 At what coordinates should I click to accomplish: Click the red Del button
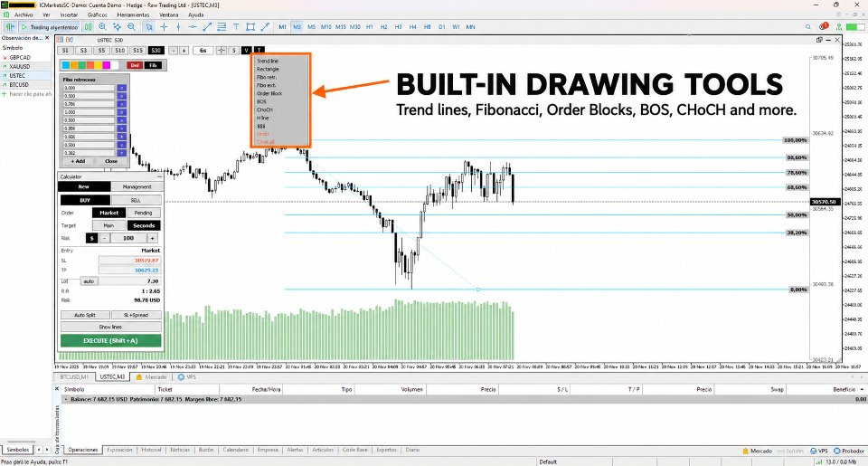pyautogui.click(x=135, y=65)
